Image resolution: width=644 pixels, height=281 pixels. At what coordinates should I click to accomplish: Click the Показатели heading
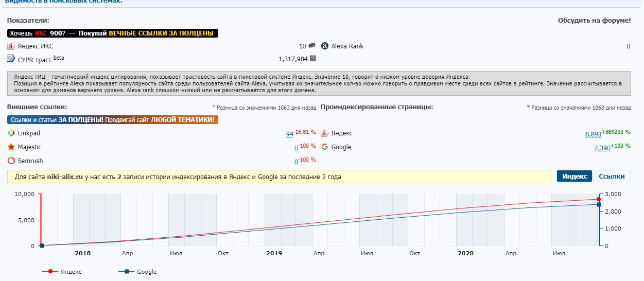tap(28, 20)
